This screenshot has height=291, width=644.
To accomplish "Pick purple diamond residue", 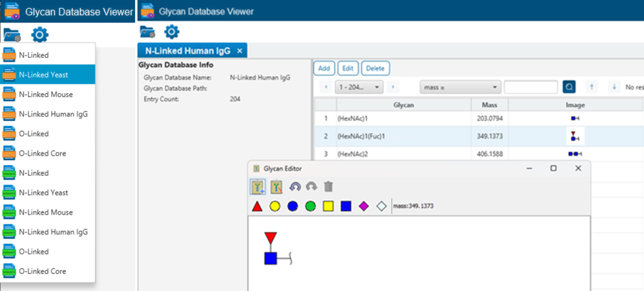I will pyautogui.click(x=364, y=206).
